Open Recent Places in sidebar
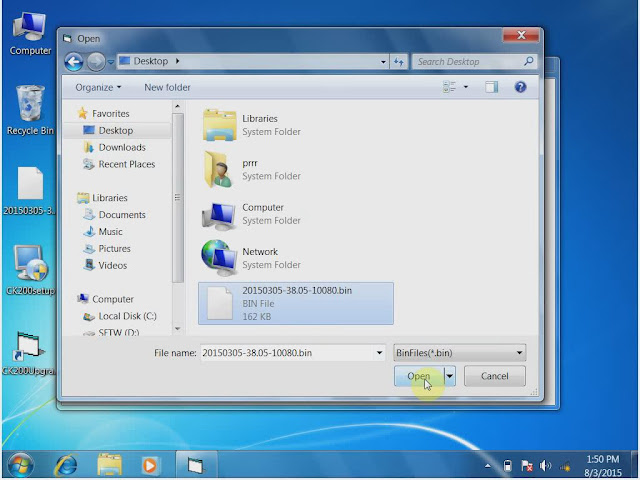 (127, 164)
